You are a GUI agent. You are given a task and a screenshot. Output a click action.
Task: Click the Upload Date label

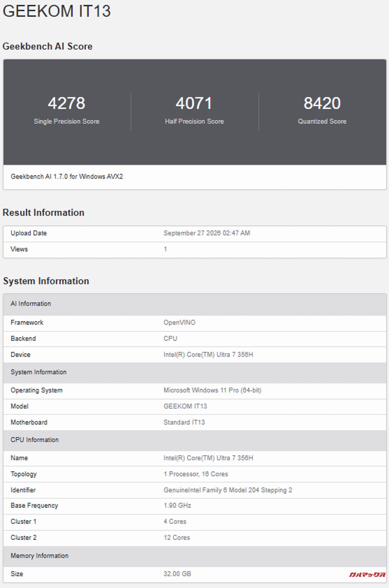point(29,233)
